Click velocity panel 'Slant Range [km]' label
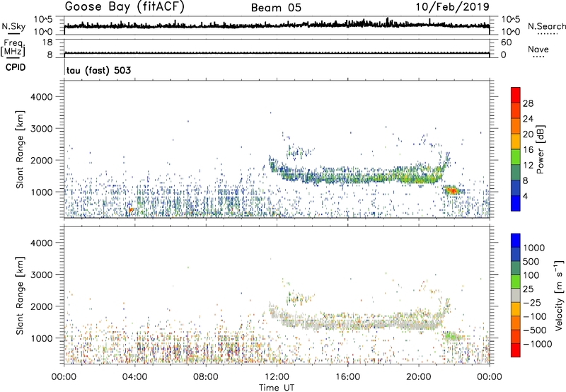 point(20,296)
